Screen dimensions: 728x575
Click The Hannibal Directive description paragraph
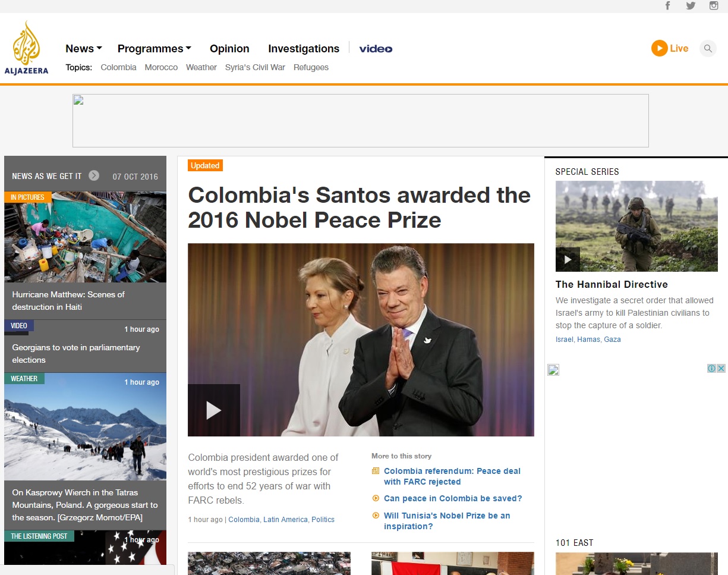(x=634, y=313)
